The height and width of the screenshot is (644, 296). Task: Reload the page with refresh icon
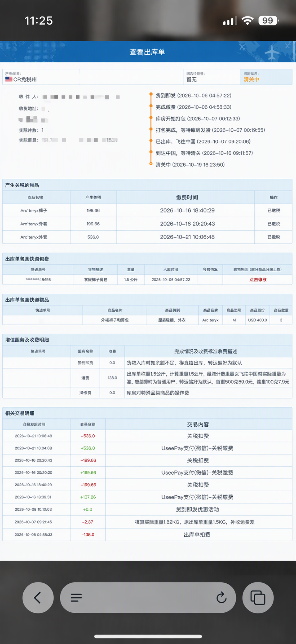pos(221,597)
